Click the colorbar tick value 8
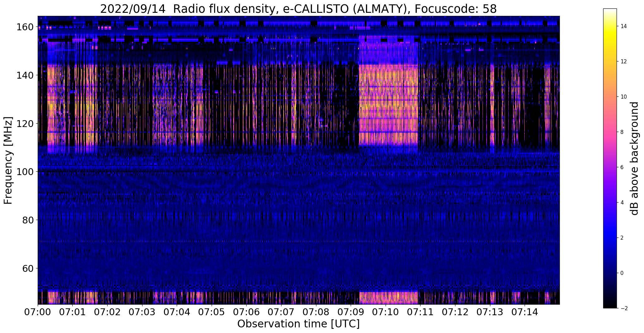The width and height of the screenshot is (644, 333). point(622,132)
